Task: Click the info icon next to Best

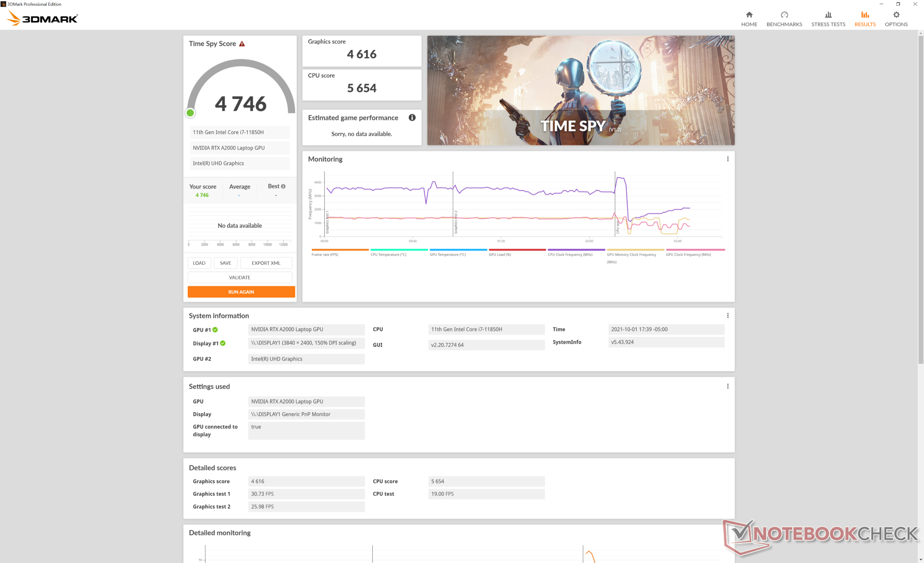Action: (283, 186)
